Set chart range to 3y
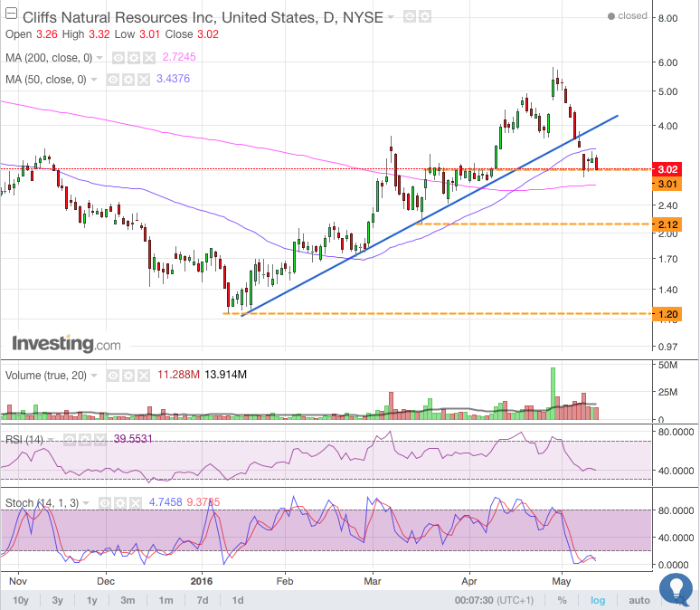 (x=57, y=600)
